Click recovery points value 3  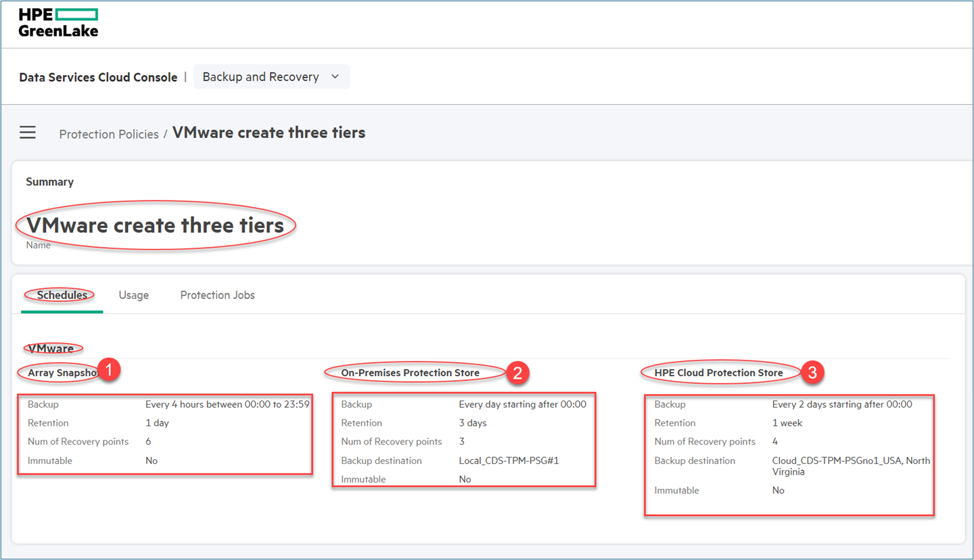point(461,442)
